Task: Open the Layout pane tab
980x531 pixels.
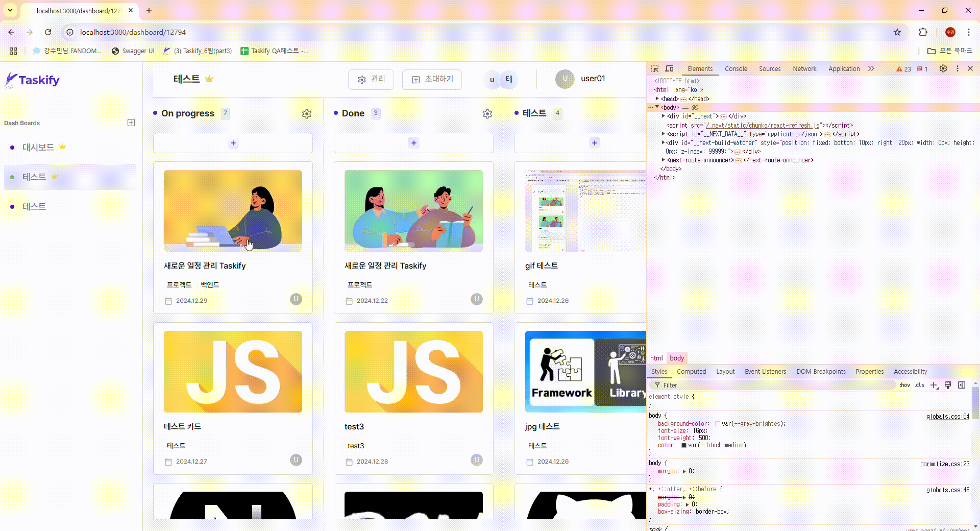Action: [725, 372]
